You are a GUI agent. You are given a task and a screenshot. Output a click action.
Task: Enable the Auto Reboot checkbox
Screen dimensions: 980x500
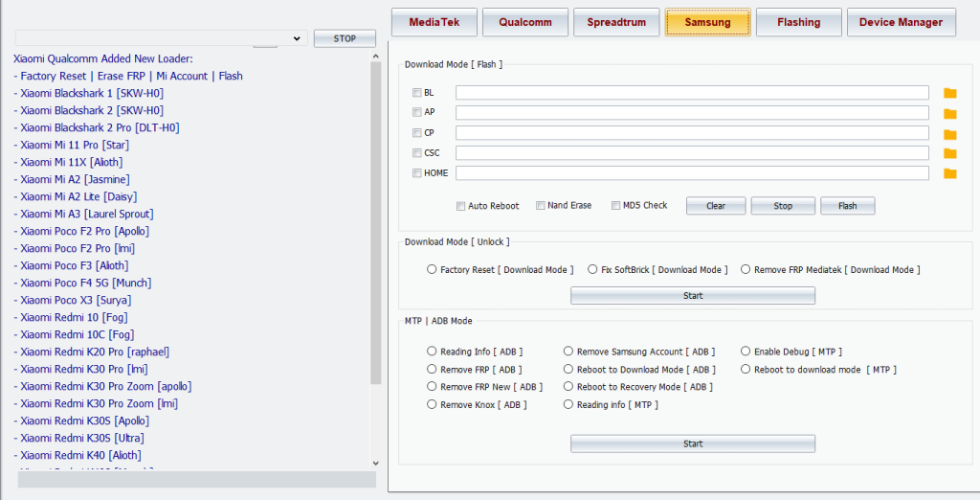click(x=461, y=206)
